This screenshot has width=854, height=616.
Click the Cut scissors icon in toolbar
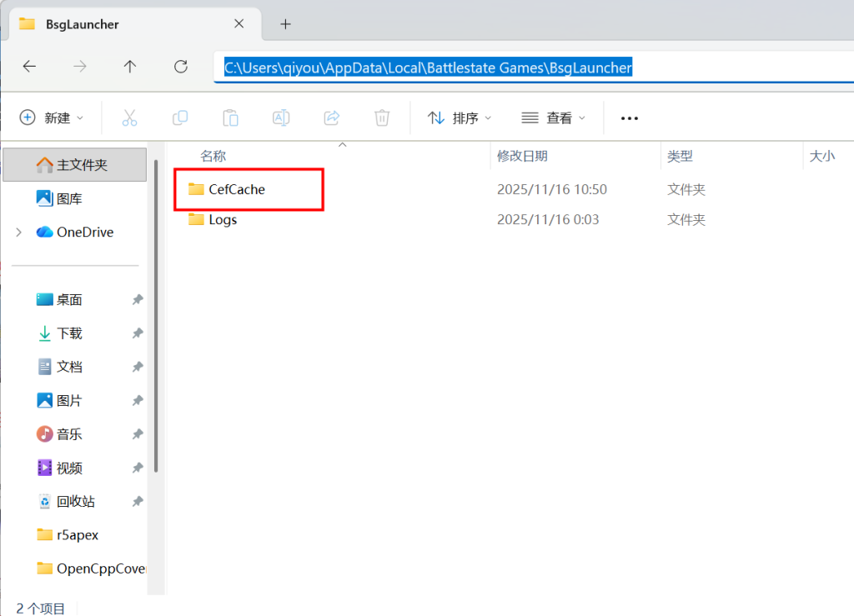coord(129,118)
